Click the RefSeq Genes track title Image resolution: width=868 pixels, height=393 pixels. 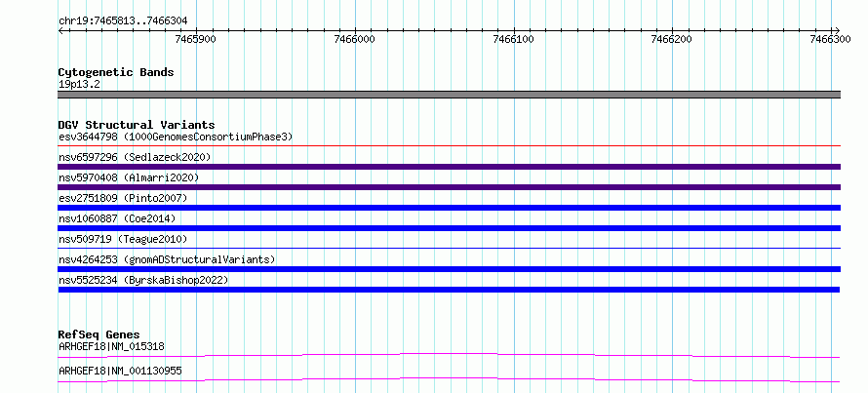pyautogui.click(x=99, y=334)
